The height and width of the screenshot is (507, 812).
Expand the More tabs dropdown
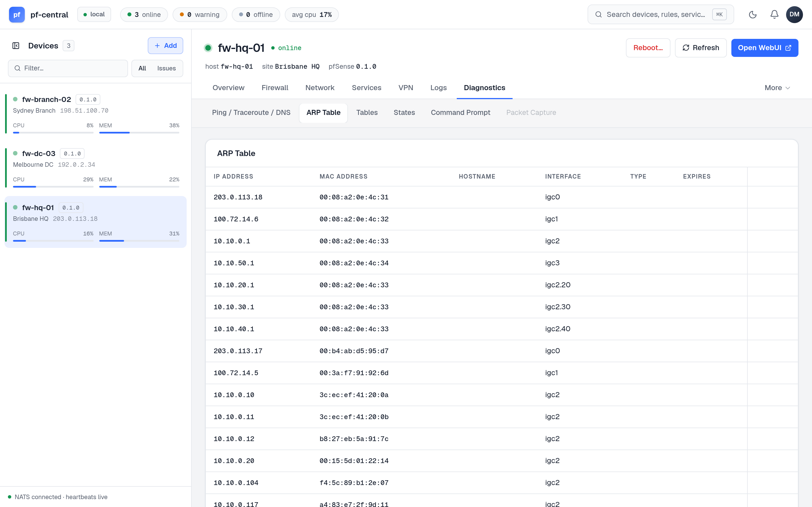777,88
